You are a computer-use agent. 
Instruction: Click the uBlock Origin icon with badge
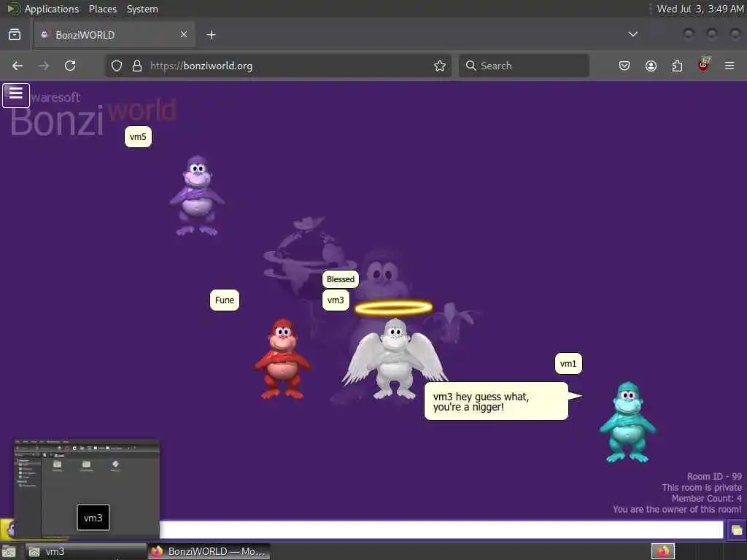pyautogui.click(x=704, y=65)
